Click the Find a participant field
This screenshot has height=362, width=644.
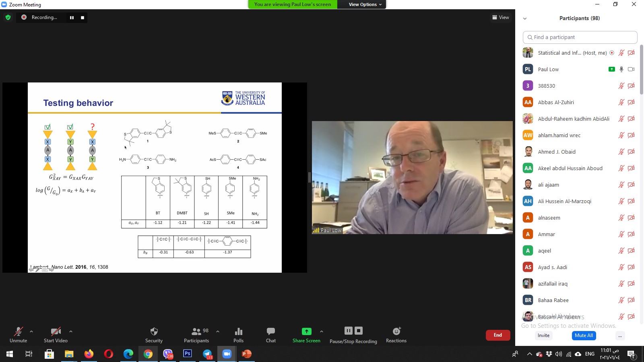coord(580,37)
